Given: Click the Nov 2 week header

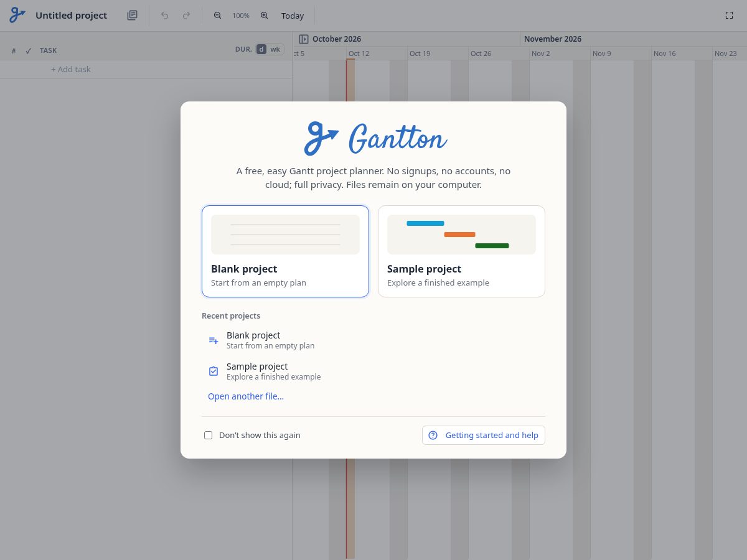Looking at the screenshot, I should tap(540, 54).
